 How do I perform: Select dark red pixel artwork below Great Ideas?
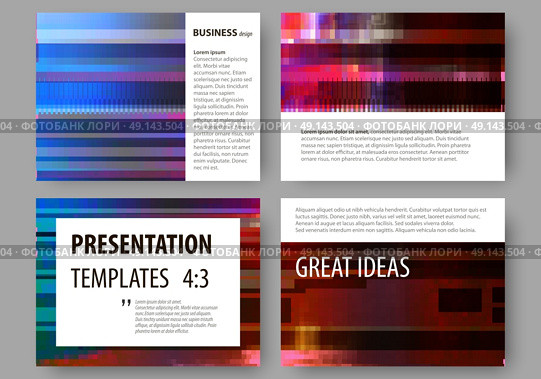pos(393,304)
